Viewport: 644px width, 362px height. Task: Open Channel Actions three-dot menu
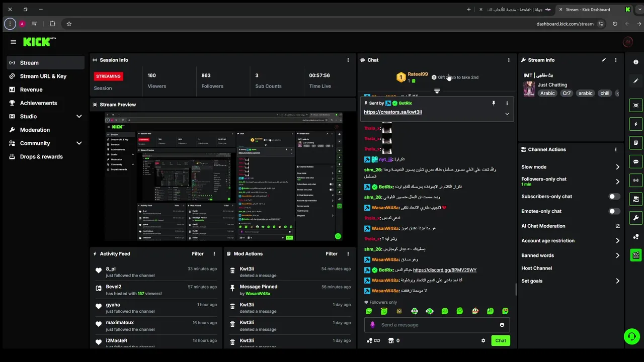pos(615,149)
